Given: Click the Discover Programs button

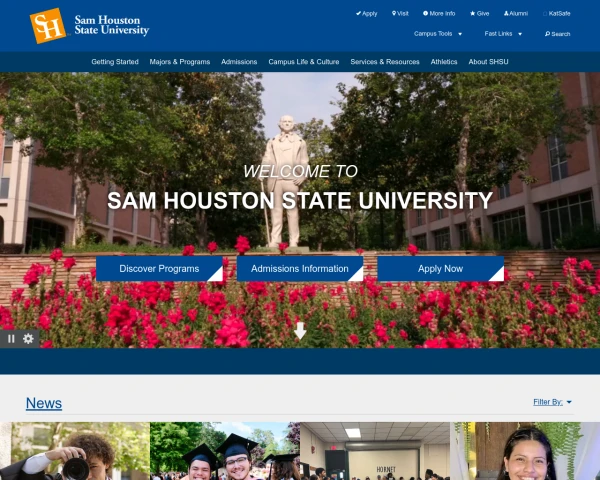Looking at the screenshot, I should [x=159, y=269].
